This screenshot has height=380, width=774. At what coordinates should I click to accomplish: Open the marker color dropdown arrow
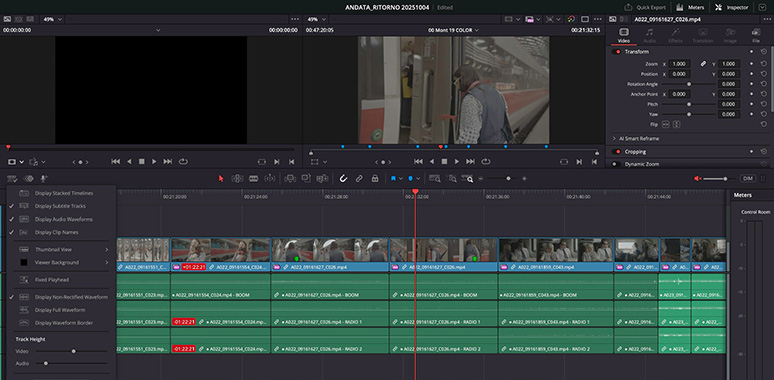(x=418, y=178)
